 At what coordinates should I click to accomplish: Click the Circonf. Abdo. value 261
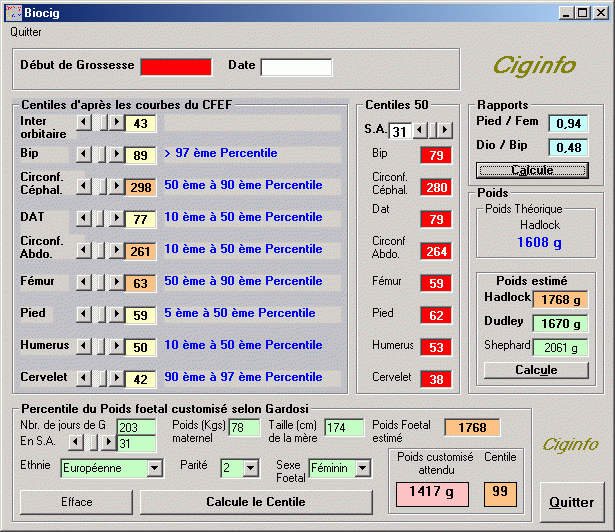(x=140, y=251)
